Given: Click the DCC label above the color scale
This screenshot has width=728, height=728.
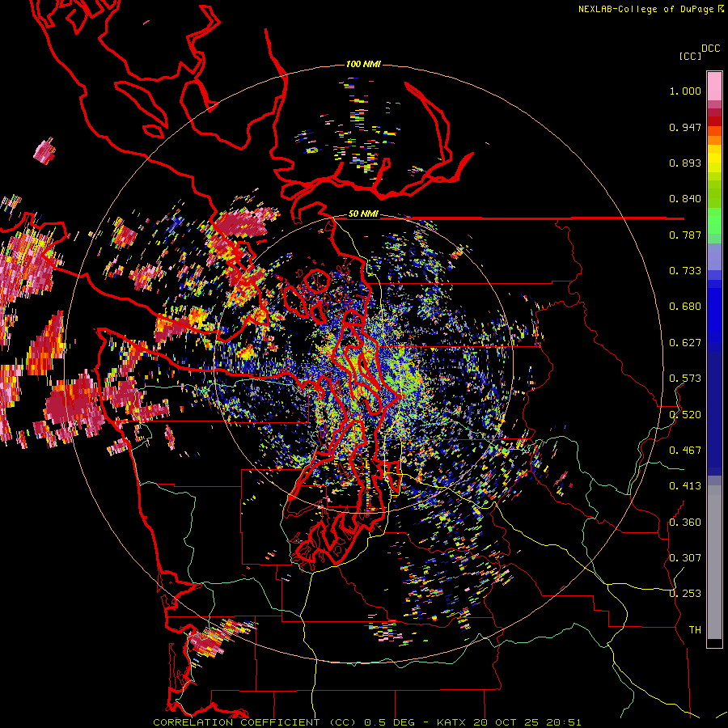Looking at the screenshot, I should pyautogui.click(x=711, y=49).
